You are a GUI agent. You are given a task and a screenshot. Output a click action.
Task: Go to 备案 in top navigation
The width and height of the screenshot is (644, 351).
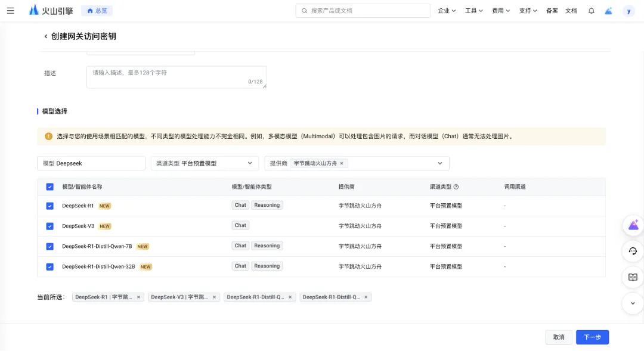[x=552, y=11]
